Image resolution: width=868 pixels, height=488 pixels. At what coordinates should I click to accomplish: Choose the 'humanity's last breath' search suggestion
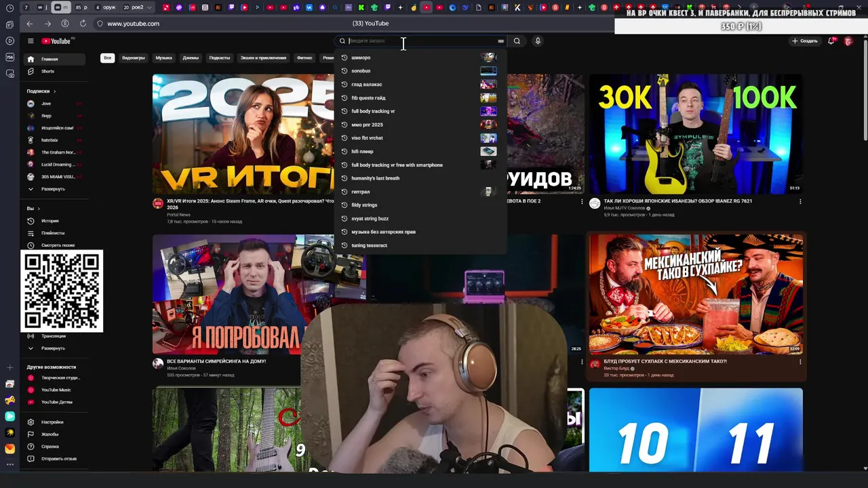coord(420,178)
